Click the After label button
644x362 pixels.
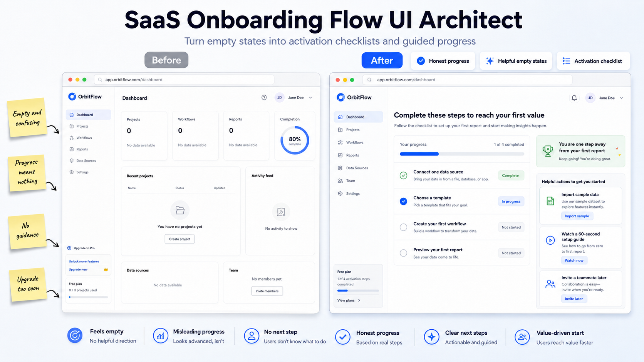pyautogui.click(x=382, y=60)
